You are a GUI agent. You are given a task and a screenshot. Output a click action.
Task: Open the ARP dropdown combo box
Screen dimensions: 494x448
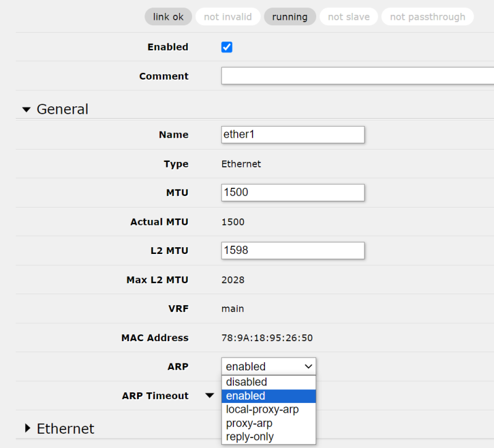pos(269,366)
